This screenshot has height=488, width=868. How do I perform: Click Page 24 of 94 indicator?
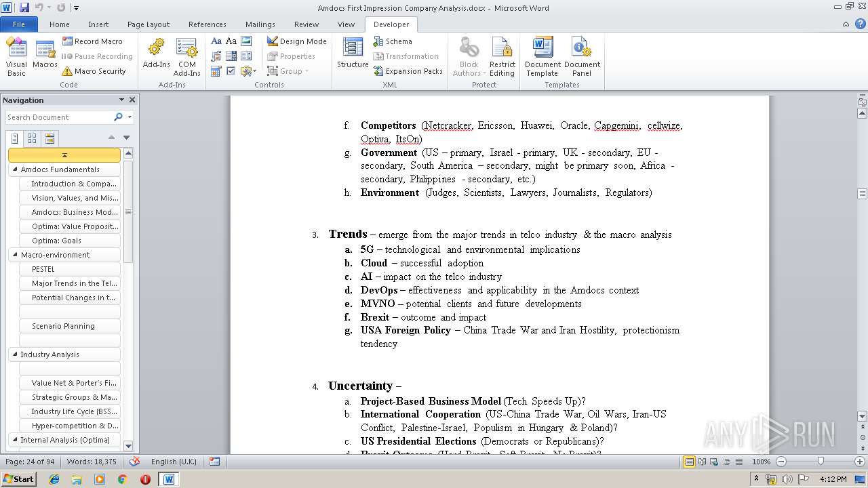tap(30, 462)
